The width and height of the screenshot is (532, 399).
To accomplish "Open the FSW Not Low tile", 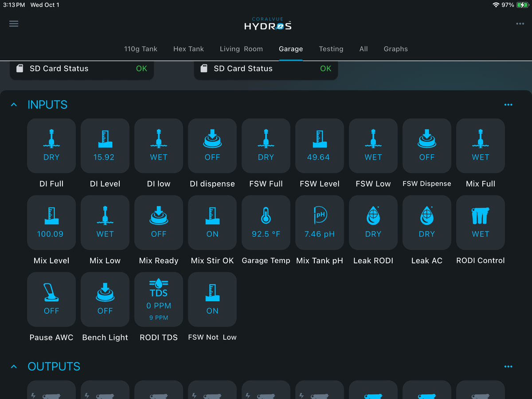I will (x=212, y=299).
